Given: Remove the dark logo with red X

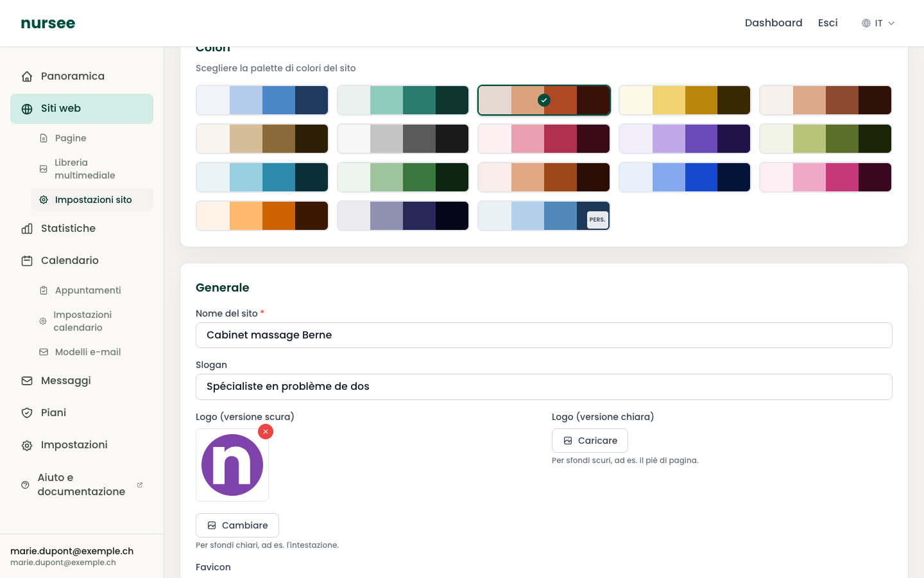Looking at the screenshot, I should 266,432.
